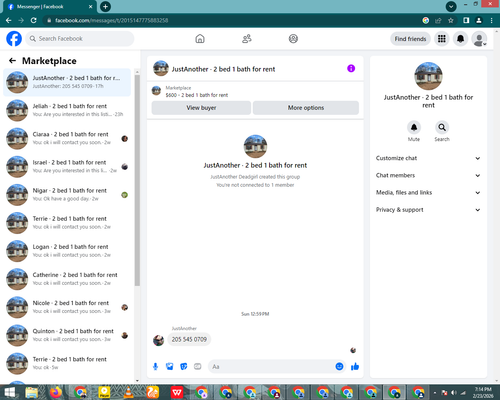Open WPS Office from taskbar
This screenshot has width=500, height=400.
pyautogui.click(x=177, y=392)
